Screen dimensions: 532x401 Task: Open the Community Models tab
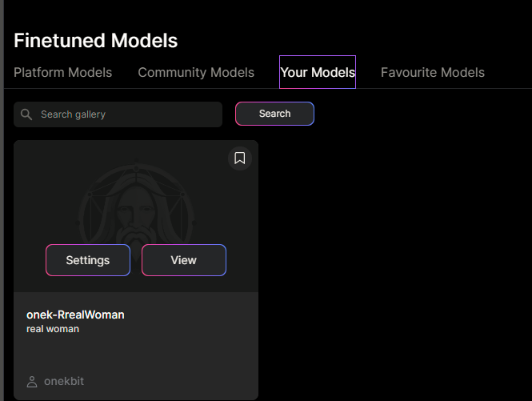(x=196, y=72)
